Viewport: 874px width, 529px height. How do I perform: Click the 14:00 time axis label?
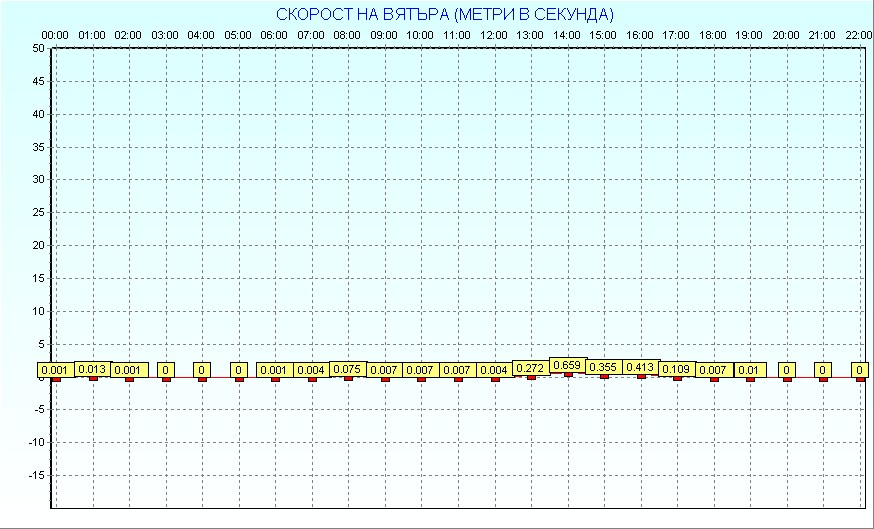566,35
